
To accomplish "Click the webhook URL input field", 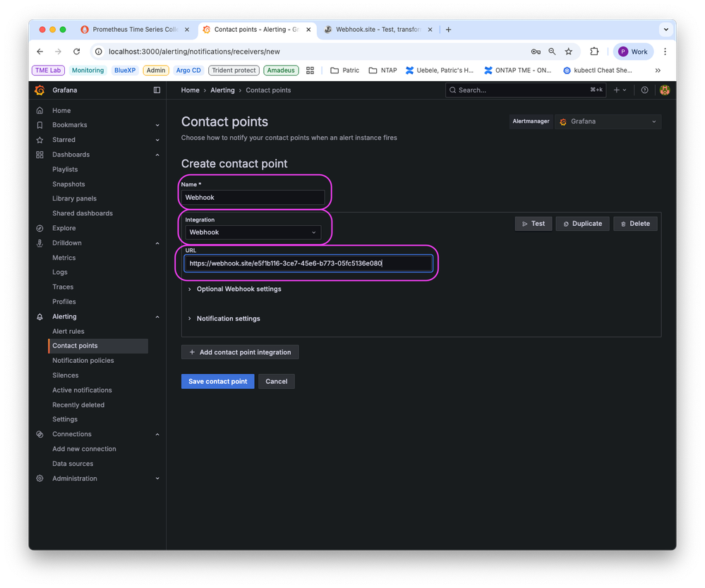I will 308,263.
